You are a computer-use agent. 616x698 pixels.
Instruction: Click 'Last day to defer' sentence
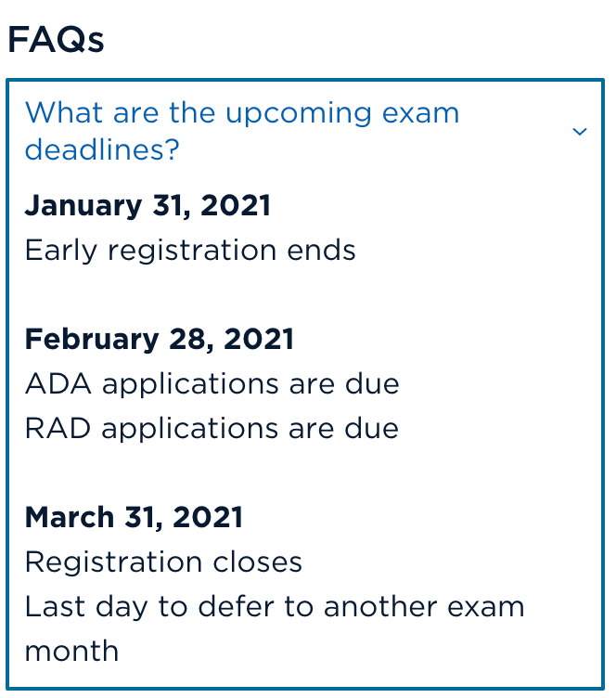pos(275,628)
